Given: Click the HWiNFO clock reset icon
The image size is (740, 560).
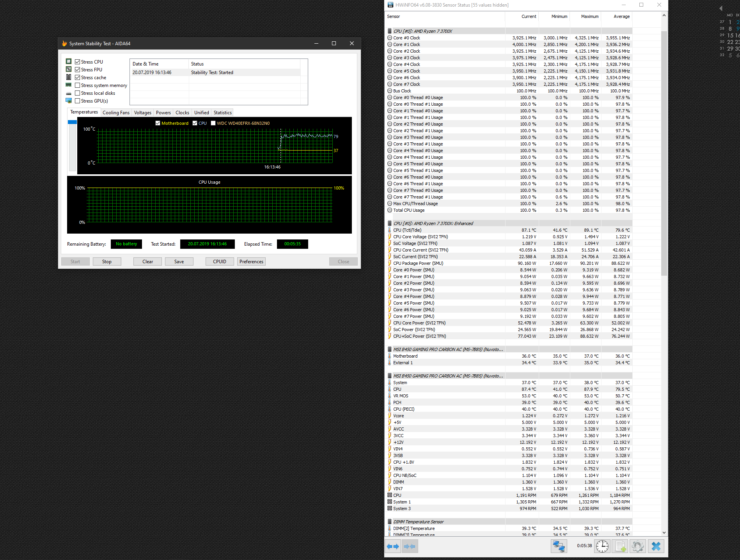Looking at the screenshot, I should pos(602,546).
